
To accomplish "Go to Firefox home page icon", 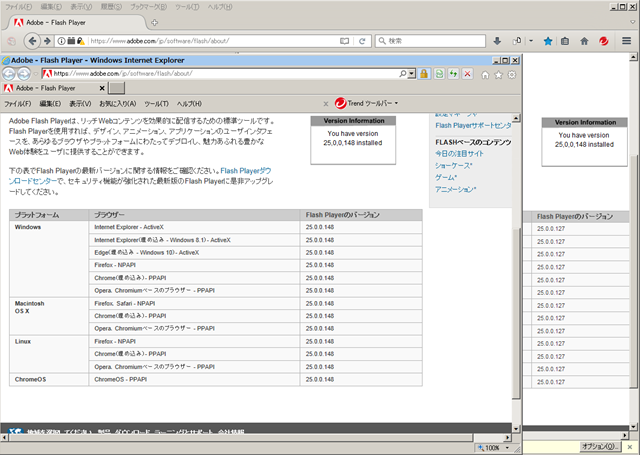I will 584,41.
